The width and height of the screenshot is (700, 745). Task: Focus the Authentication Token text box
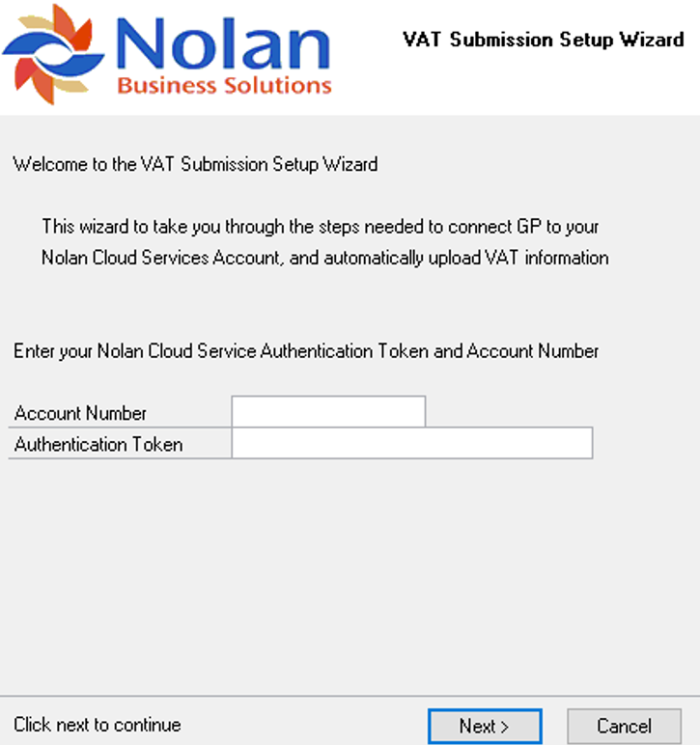(411, 444)
